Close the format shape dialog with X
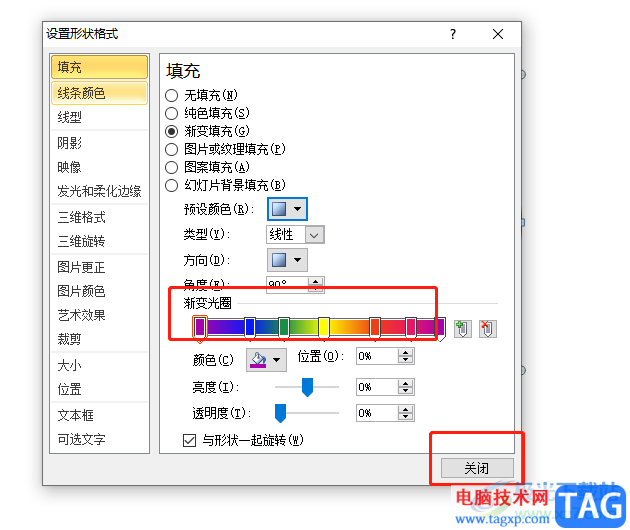This screenshot has width=630, height=530. click(498, 34)
